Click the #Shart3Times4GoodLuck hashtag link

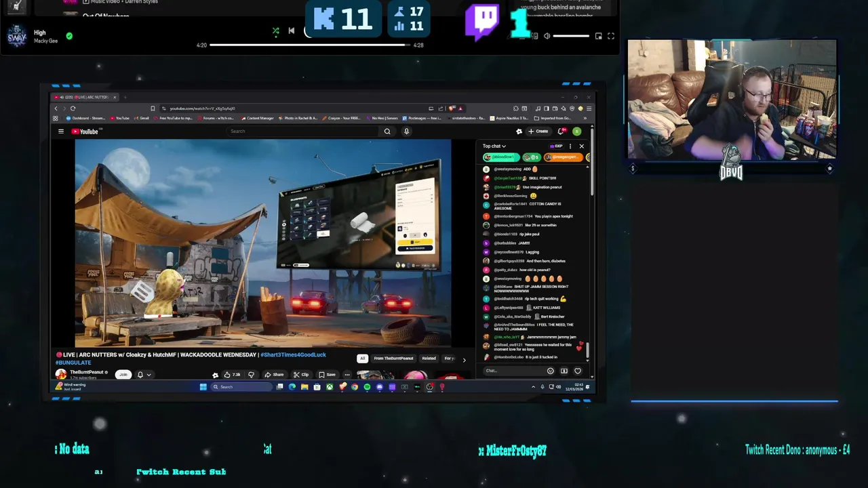click(x=293, y=354)
